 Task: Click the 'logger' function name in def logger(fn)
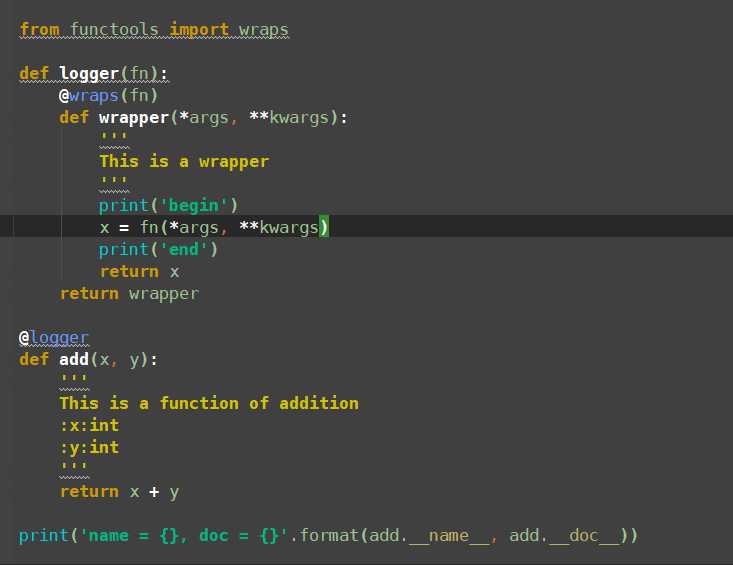89,73
